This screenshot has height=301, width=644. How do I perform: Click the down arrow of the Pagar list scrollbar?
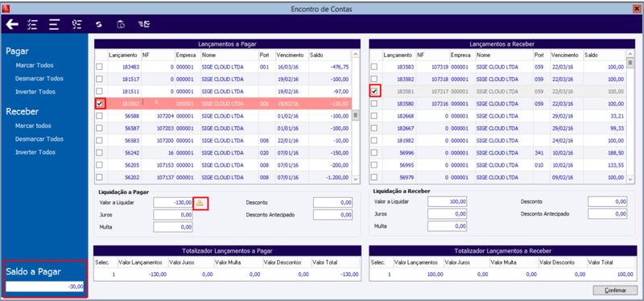[x=356, y=179]
